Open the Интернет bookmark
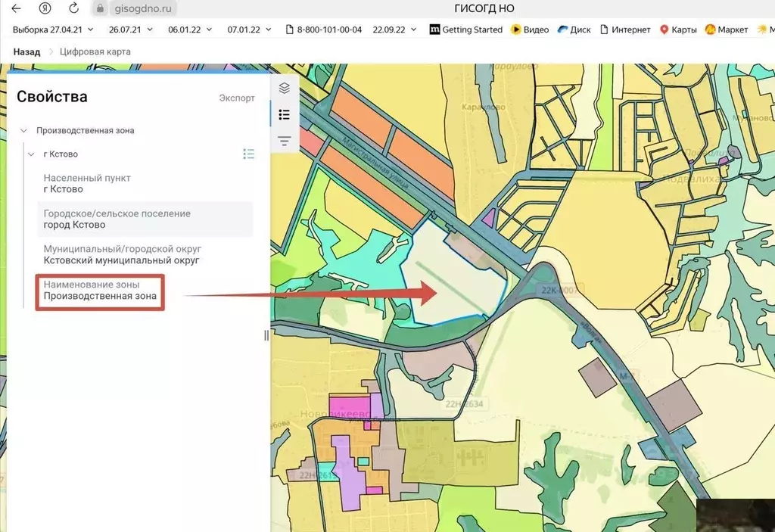 tap(624, 30)
